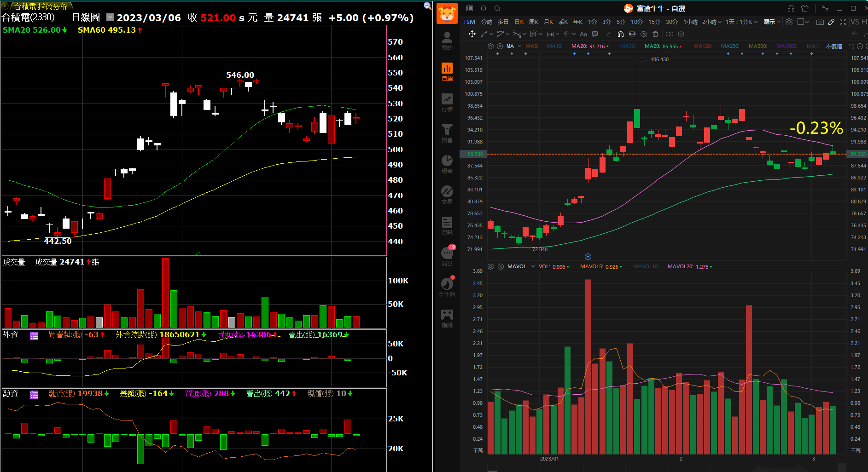Open customer service headset icon

tap(791, 8)
